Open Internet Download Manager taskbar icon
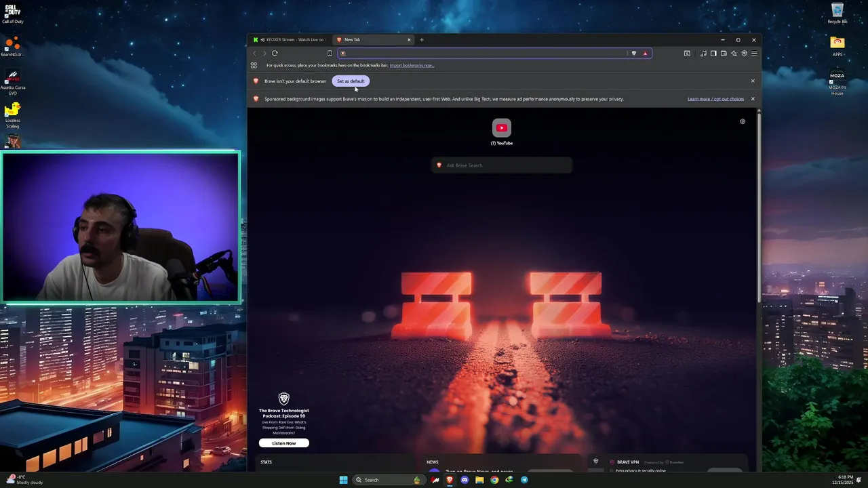The height and width of the screenshot is (488, 868). [509, 480]
